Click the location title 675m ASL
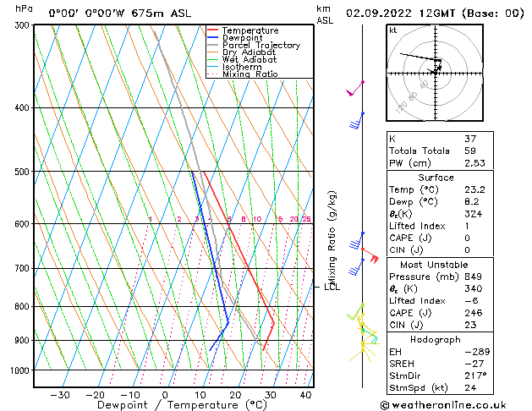 click(x=162, y=14)
